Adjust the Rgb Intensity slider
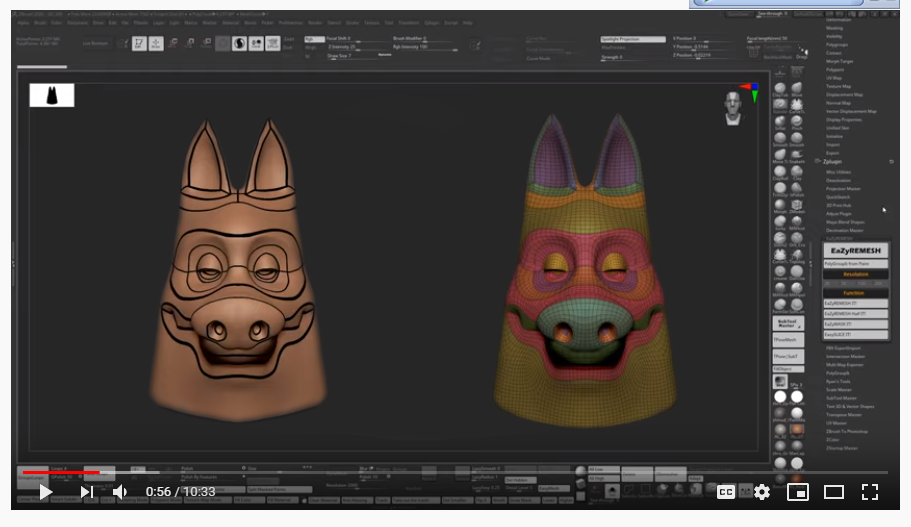This screenshot has height=527, width=911. pos(425,47)
